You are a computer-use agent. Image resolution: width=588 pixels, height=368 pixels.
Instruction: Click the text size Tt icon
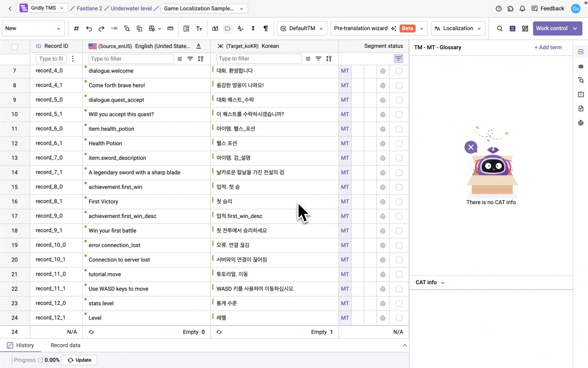(199, 29)
